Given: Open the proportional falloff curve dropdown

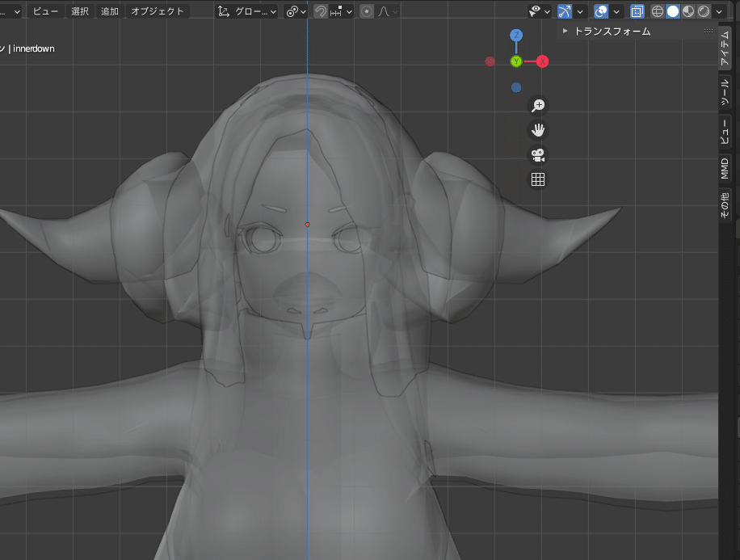Looking at the screenshot, I should pos(388,11).
